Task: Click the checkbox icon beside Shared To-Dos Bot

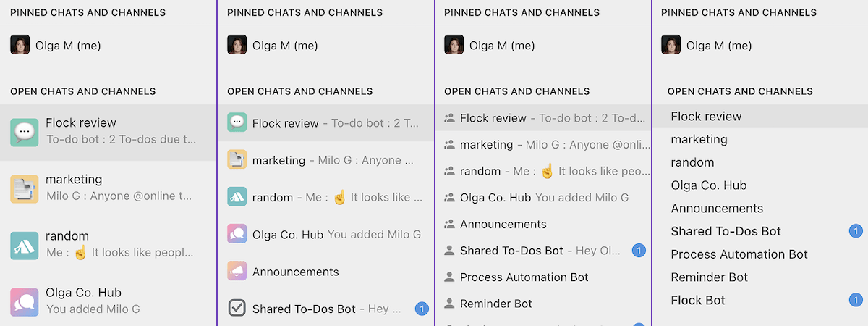Action: click(x=237, y=309)
